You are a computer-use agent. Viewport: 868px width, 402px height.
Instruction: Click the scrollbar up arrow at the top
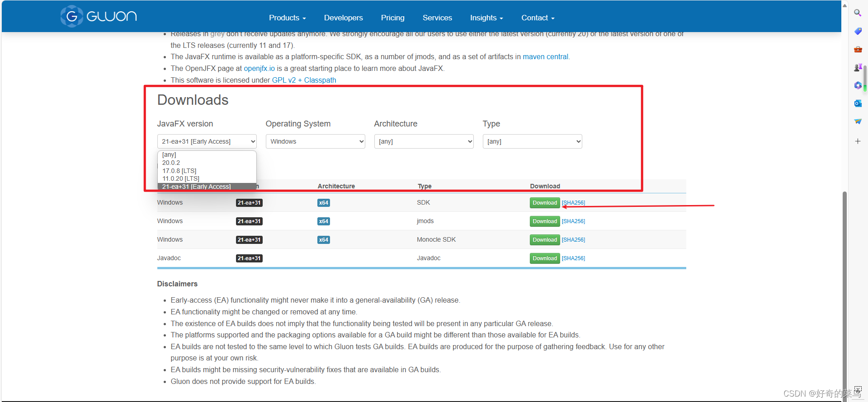[x=844, y=5]
